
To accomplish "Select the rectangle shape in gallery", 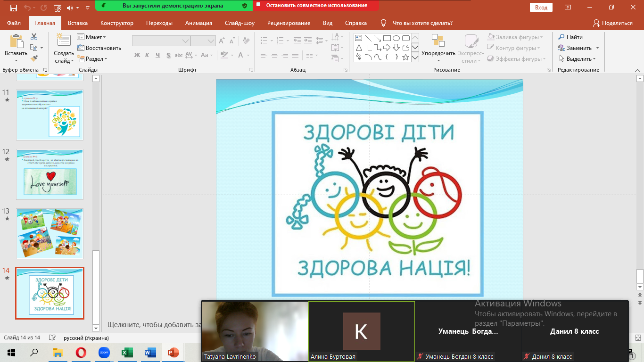I will [387, 38].
